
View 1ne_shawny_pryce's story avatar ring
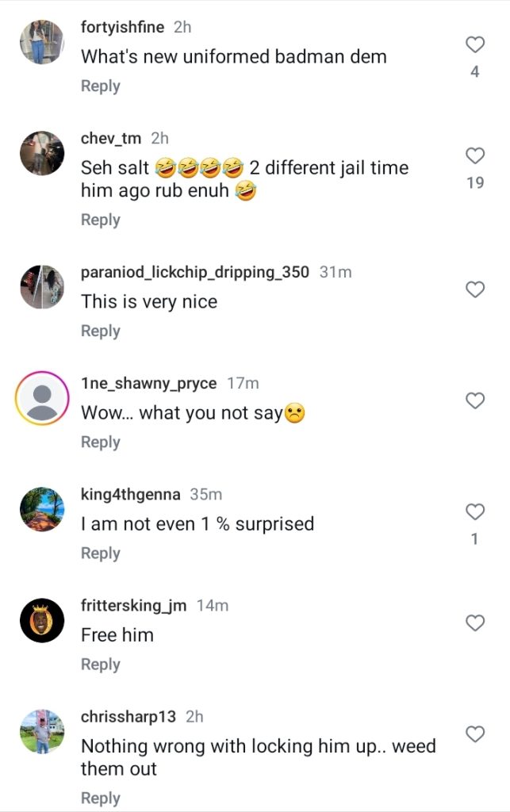coord(42,398)
